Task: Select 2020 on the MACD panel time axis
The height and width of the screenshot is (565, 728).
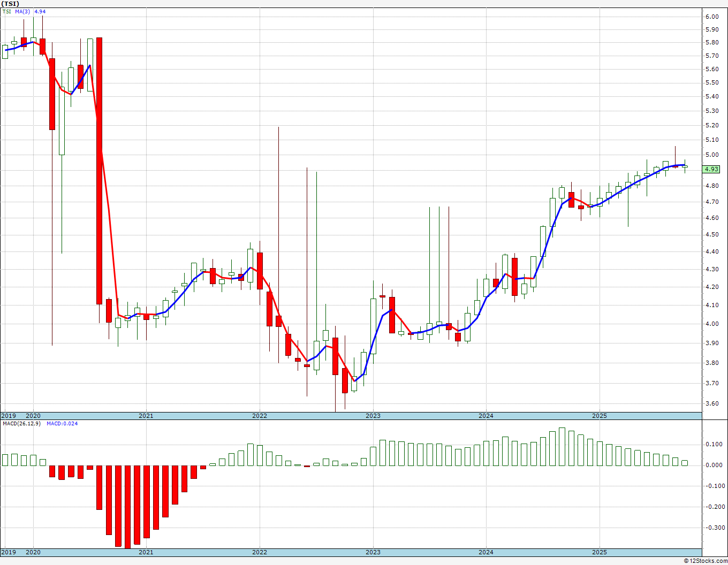Action: (x=33, y=552)
